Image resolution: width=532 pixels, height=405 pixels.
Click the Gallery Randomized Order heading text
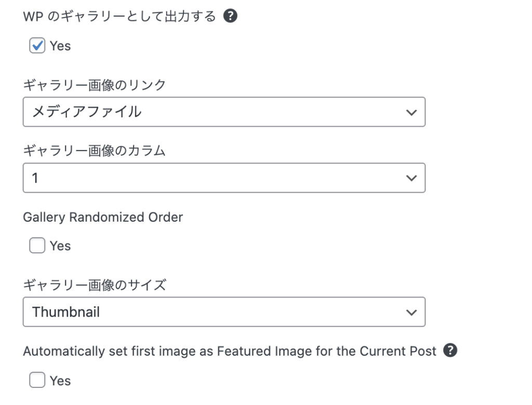coord(103,217)
